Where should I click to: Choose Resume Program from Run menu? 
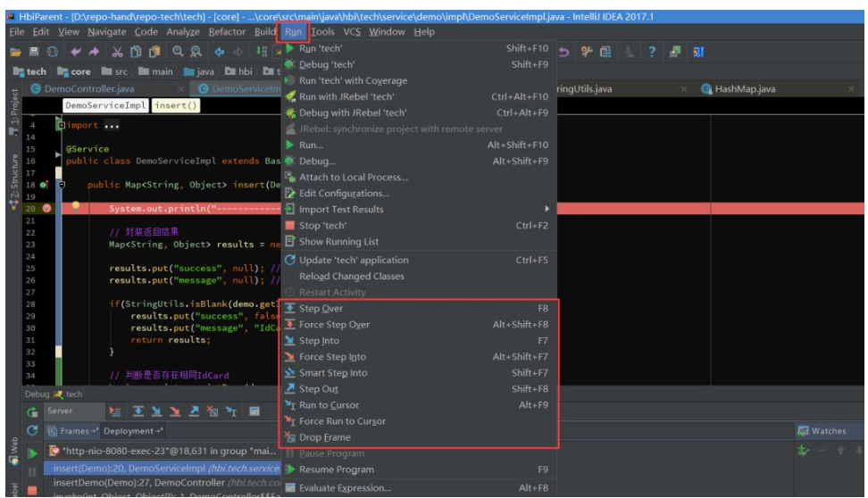click(419, 469)
